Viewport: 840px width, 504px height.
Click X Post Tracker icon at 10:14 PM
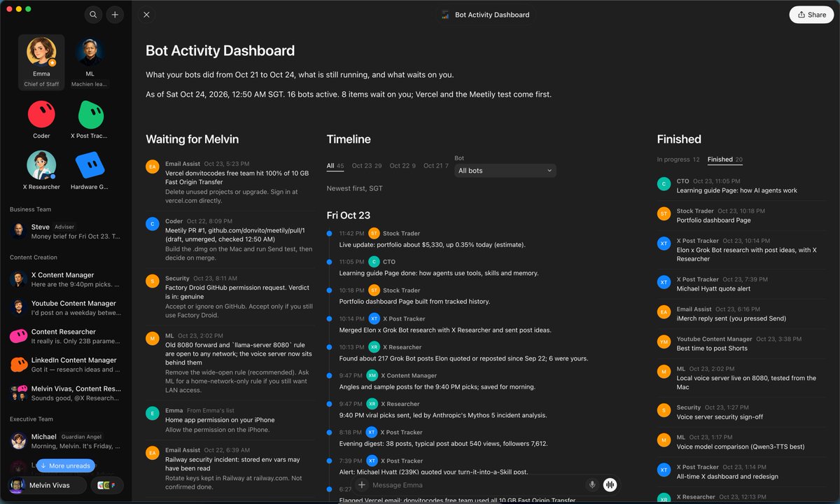pos(374,318)
